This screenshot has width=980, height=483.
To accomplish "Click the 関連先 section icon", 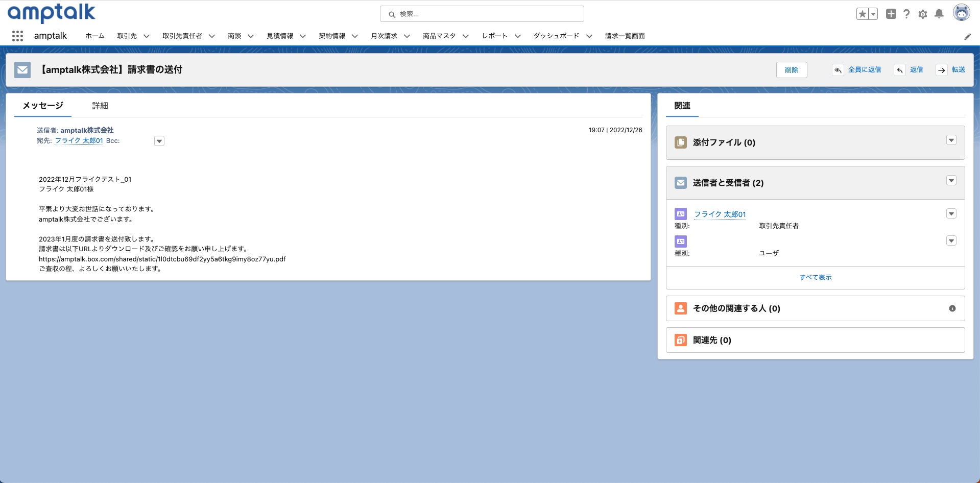I will pyautogui.click(x=681, y=340).
